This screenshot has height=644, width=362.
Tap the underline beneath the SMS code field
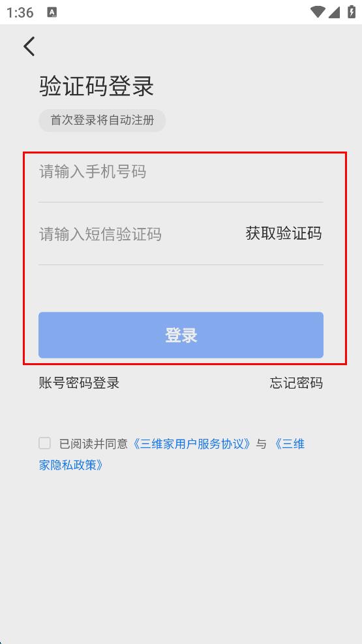[181, 265]
